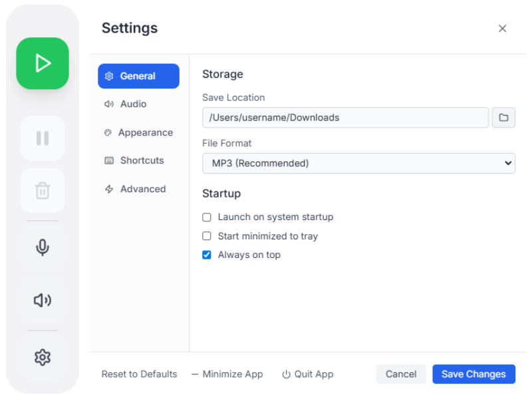Click the Audio tab's speaker icon
Viewport: 532px width, 399px height.
coord(110,104)
